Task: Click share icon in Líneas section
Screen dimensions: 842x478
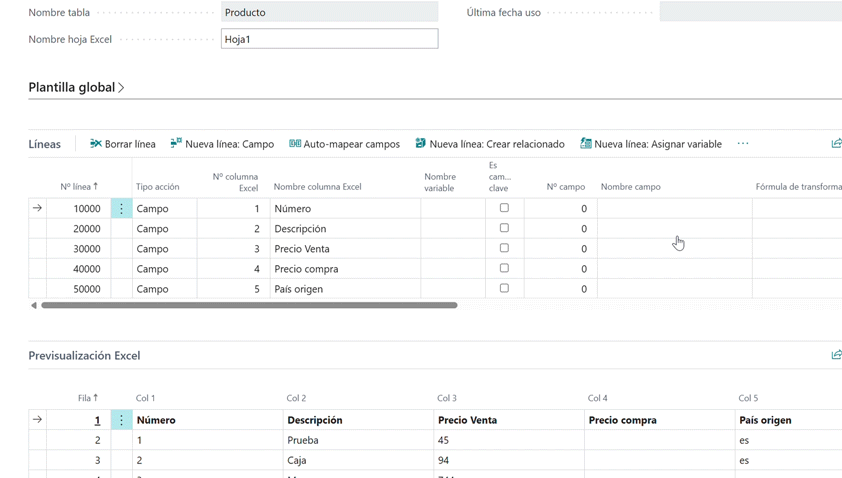Action: point(836,144)
